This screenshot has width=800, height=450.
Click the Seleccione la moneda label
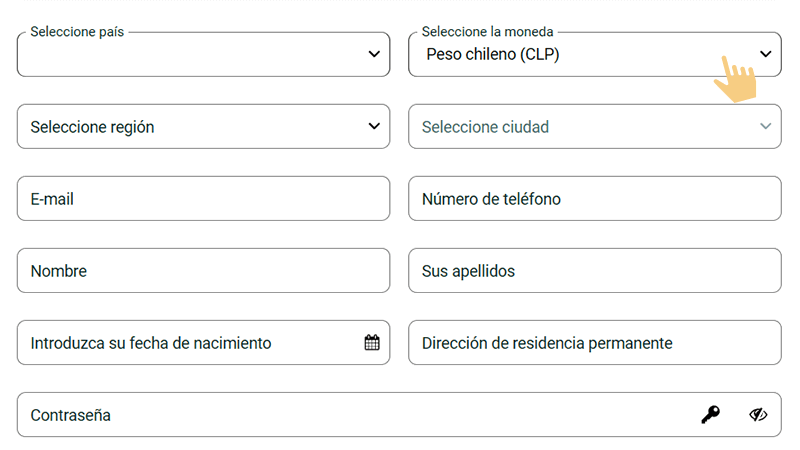(x=487, y=32)
